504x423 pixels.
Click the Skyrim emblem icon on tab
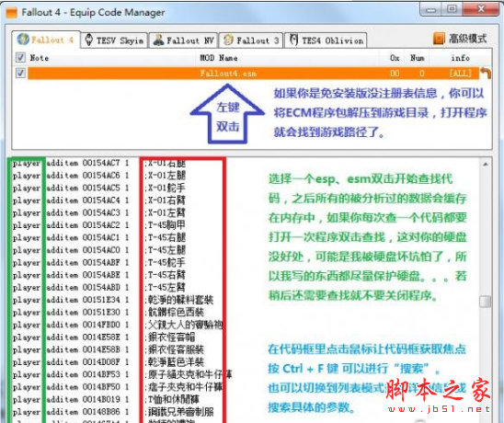tap(89, 40)
